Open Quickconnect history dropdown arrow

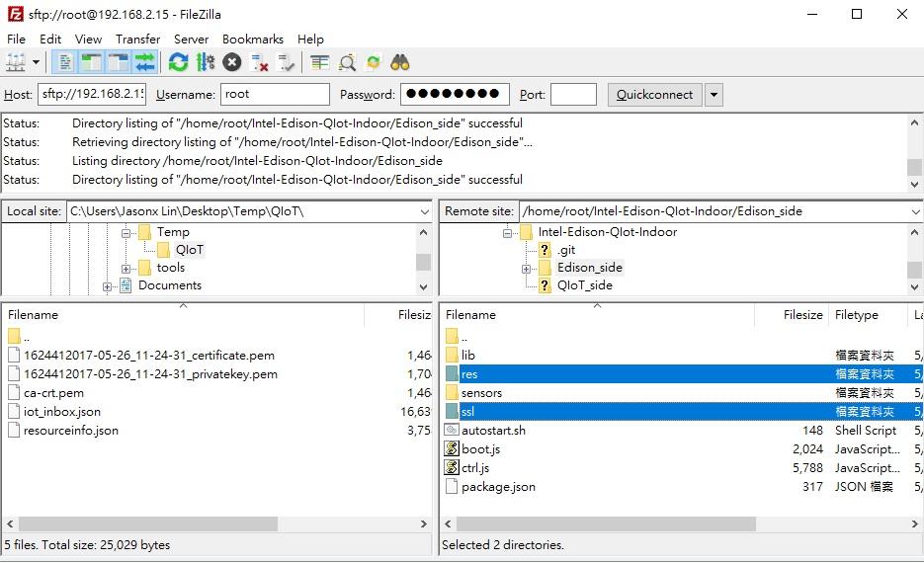(714, 95)
